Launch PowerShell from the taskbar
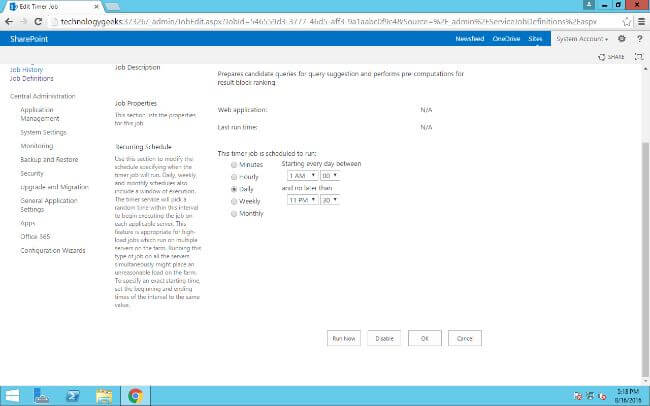This screenshot has width=650, height=406. (x=73, y=396)
